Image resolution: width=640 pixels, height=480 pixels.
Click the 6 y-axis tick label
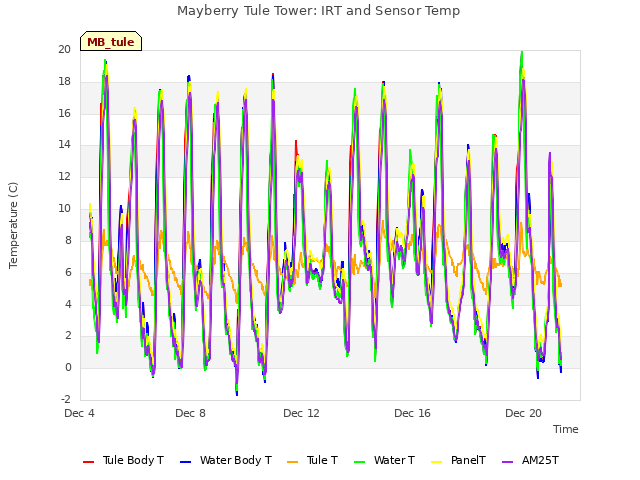pyautogui.click(x=68, y=273)
